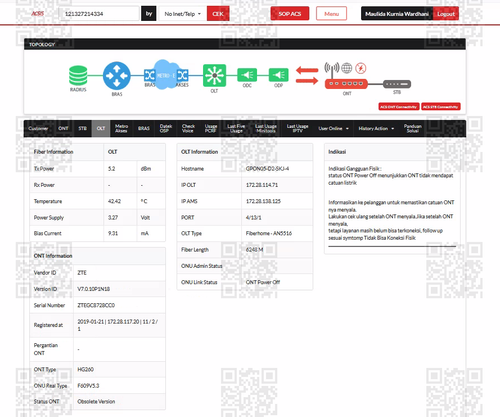500x417 pixels.
Task: Click the ONU Link Status value ONT Power Off
Action: point(263,282)
